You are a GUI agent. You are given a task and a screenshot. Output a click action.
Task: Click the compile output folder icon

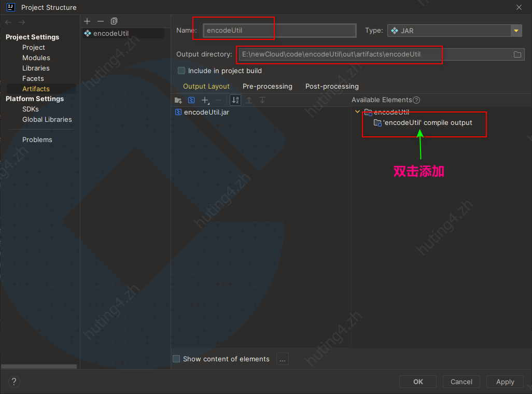(377, 122)
